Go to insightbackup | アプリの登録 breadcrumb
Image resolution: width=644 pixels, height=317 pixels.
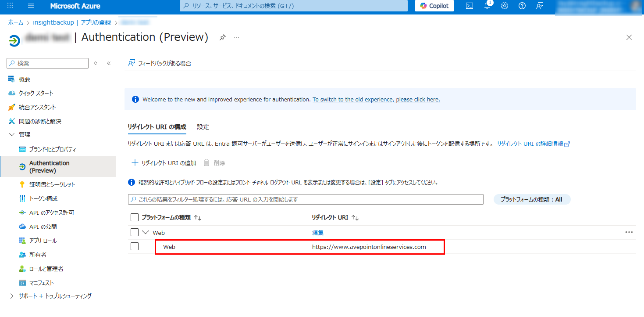click(72, 22)
